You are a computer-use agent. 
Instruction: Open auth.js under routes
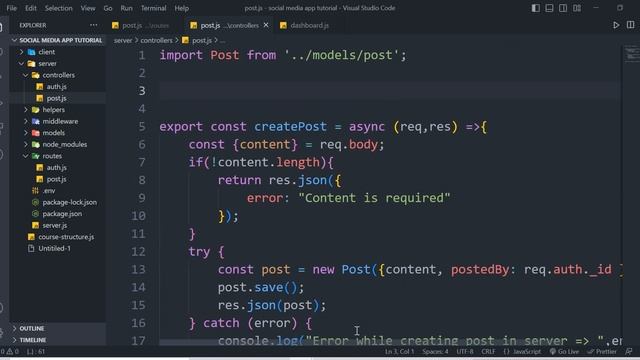coord(57,167)
